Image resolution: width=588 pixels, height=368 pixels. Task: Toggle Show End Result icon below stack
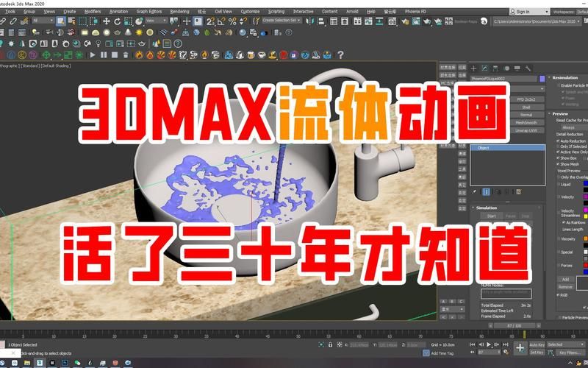click(x=487, y=192)
